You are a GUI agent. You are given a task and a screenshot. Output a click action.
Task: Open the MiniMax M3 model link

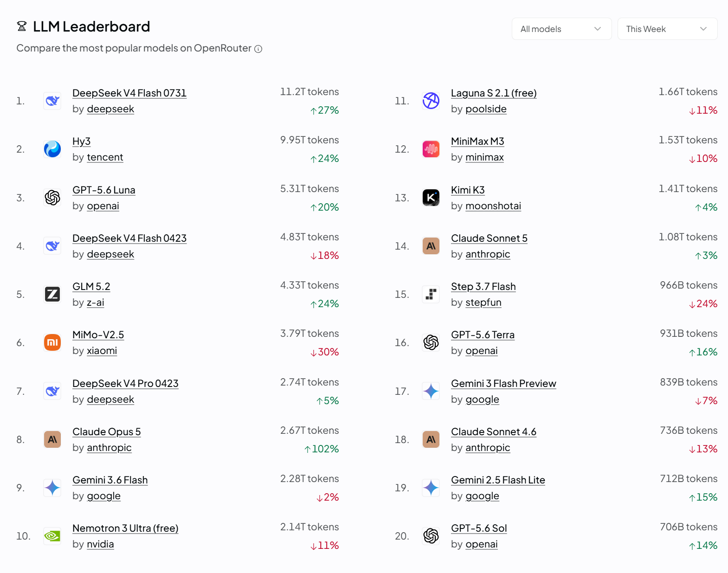477,142
